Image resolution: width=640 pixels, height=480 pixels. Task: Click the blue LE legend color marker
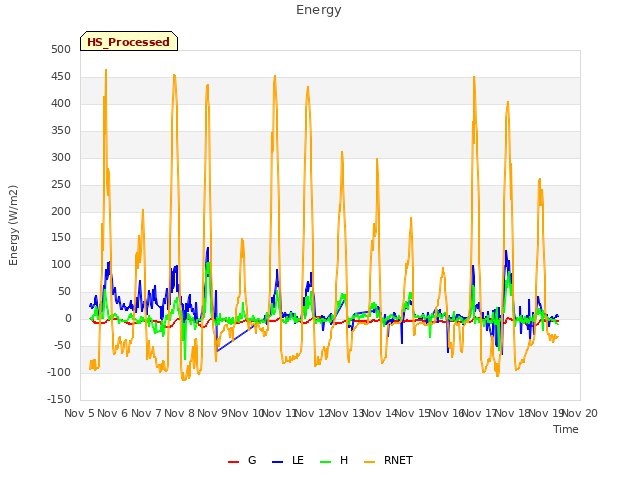click(278, 462)
